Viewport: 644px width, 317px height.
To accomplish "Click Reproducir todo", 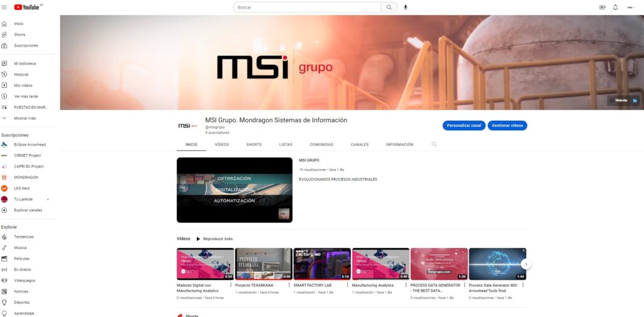I will coord(214,239).
